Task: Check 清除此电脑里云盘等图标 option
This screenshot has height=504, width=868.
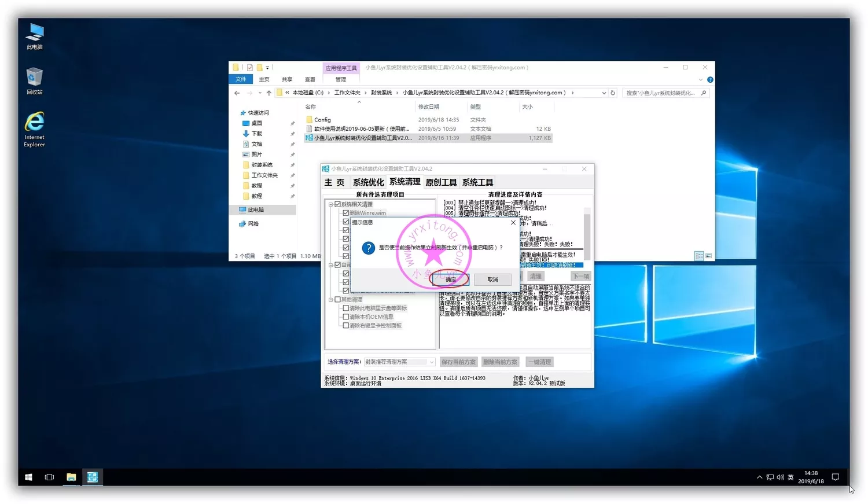Action: [346, 308]
